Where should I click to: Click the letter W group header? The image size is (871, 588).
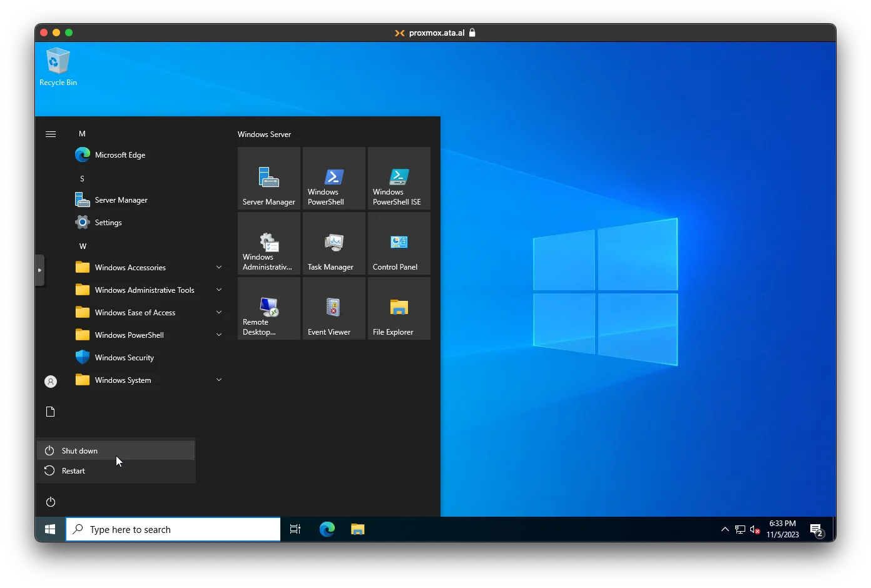point(83,246)
